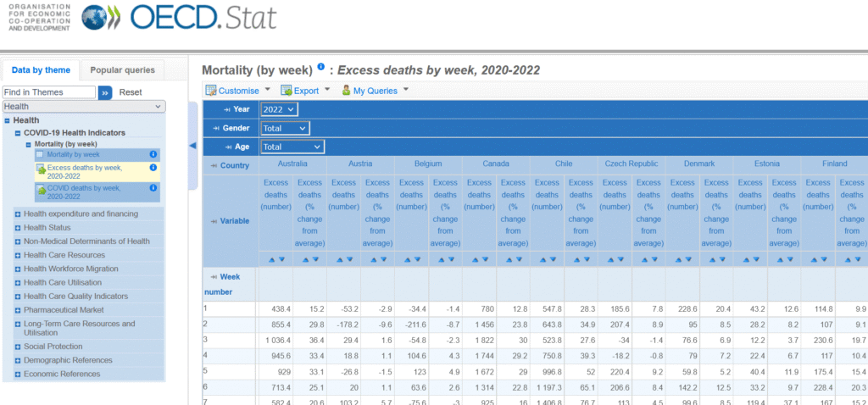Open the Year 2022 dropdown
Viewport: 868px width, 405px height.
pyautogui.click(x=280, y=109)
